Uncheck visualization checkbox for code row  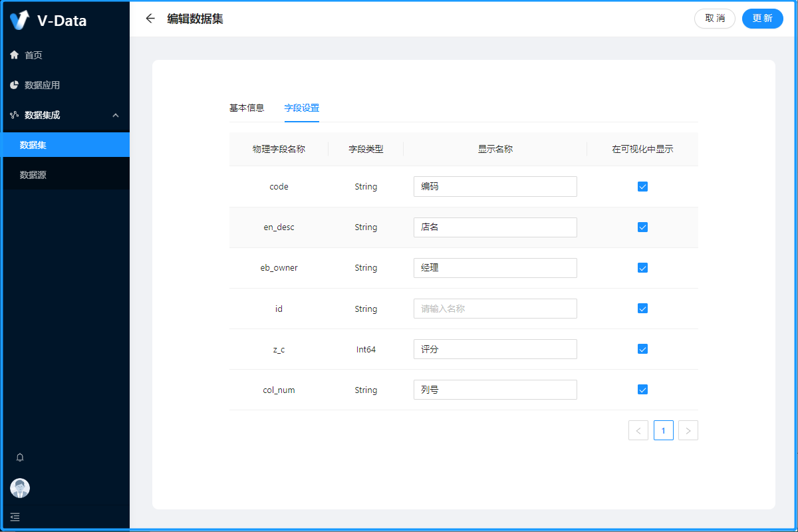642,187
